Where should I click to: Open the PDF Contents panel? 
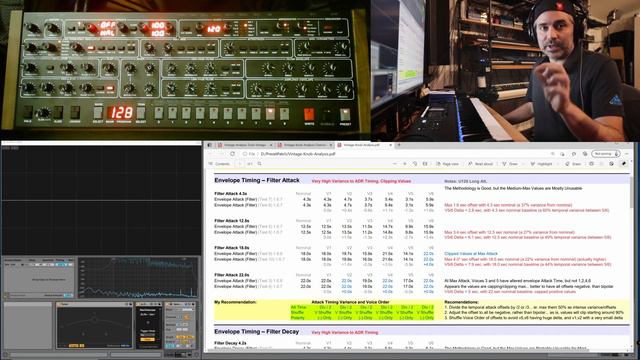point(220,164)
